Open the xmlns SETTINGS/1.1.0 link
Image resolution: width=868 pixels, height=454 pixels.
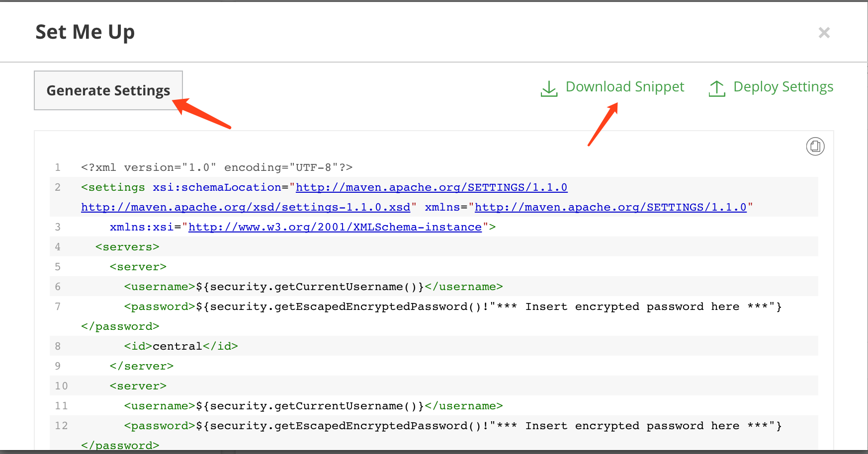pos(610,207)
